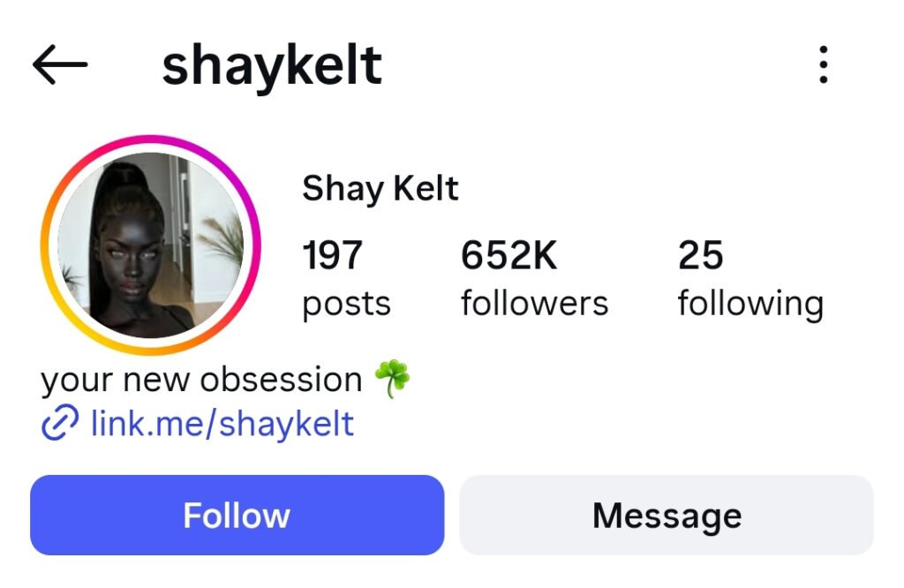Send a message to Shay Kelt

click(667, 515)
